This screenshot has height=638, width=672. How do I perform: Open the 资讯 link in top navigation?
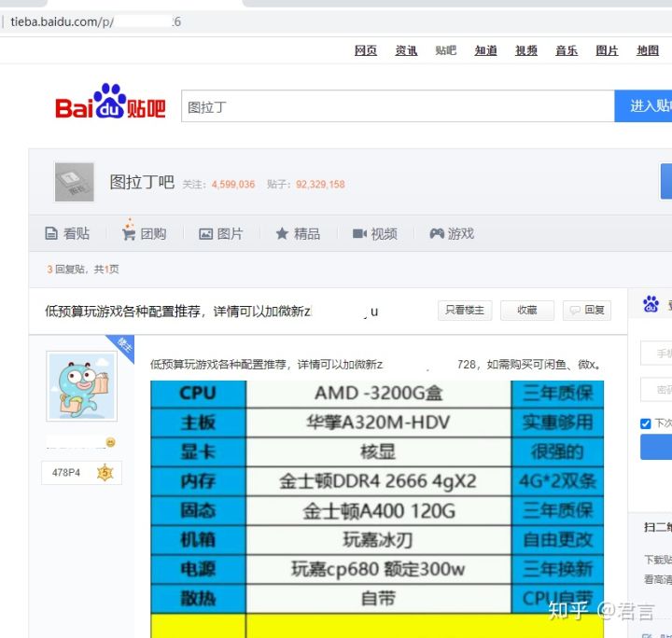[x=406, y=50]
